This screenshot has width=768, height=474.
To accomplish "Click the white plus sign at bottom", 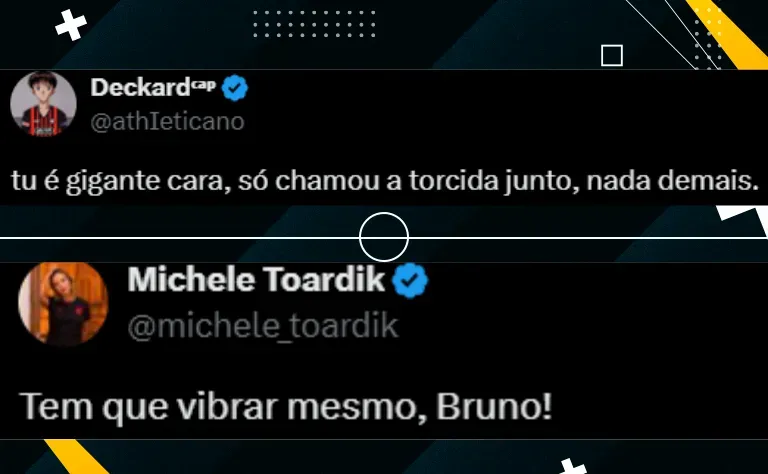I will 574,466.
